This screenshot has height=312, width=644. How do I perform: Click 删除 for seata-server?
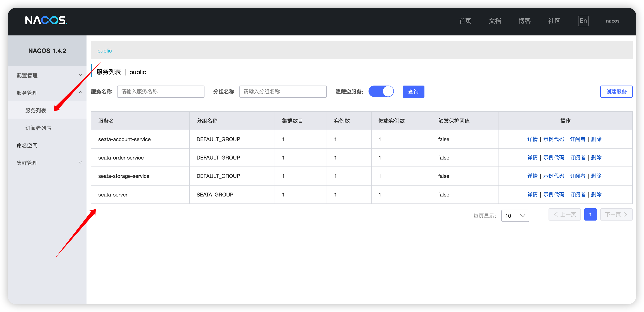[596, 195]
